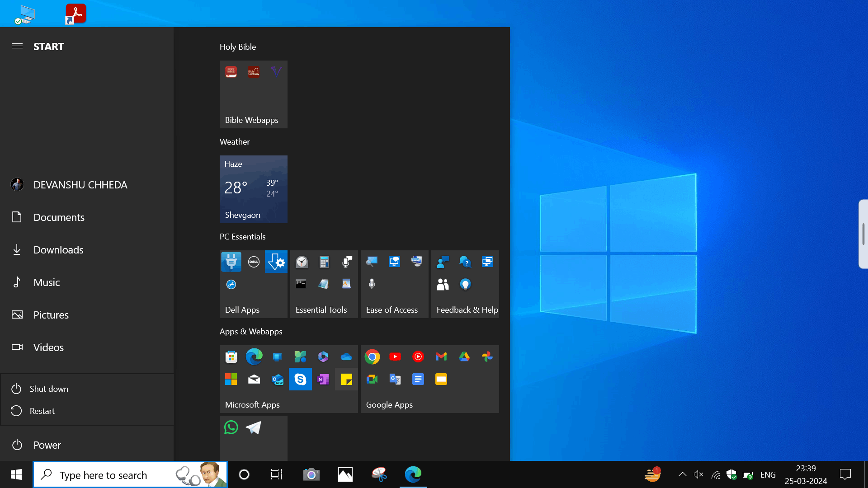Open OneNote in Microsoft Apps
The width and height of the screenshot is (868, 488).
click(323, 380)
